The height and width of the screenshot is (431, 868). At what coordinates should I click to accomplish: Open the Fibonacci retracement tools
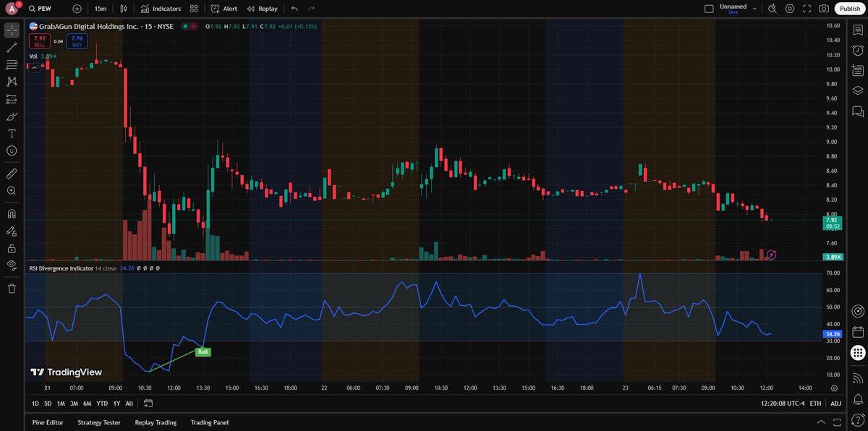(12, 65)
